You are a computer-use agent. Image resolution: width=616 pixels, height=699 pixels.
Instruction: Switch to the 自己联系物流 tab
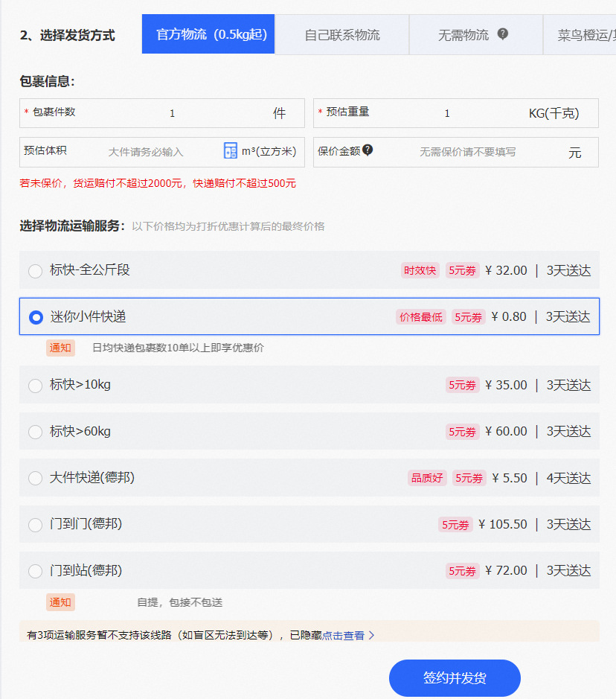[x=342, y=35]
